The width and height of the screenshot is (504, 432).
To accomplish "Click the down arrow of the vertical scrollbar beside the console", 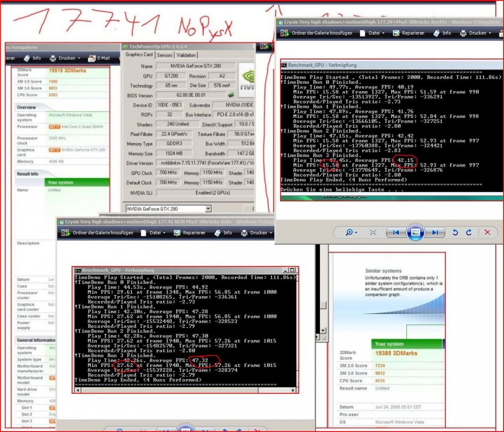I will pos(323,331).
